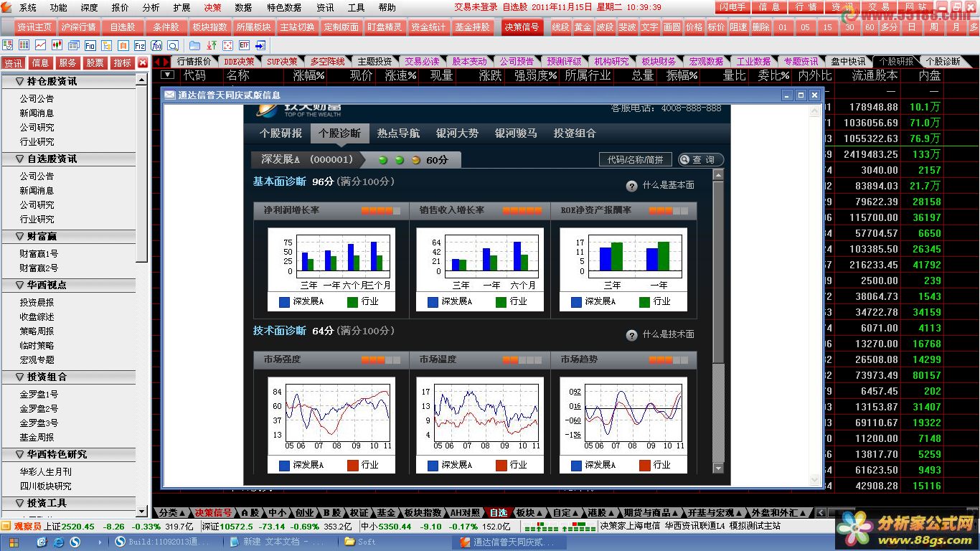Open 财富赢1号 in sidebar
The image size is (980, 551).
pyautogui.click(x=39, y=254)
